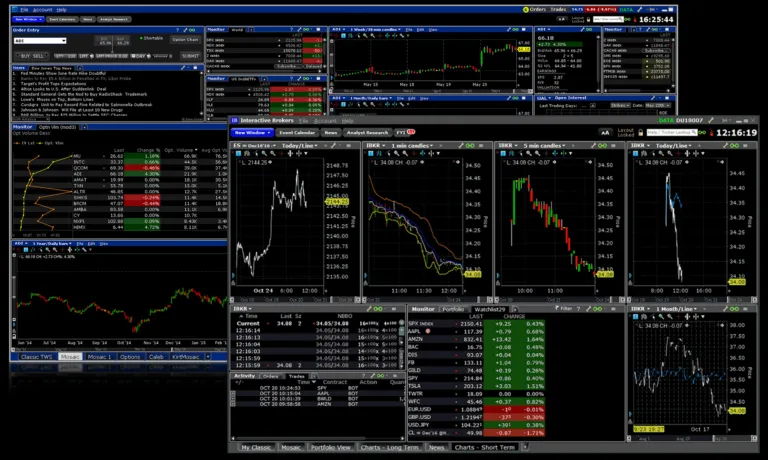This screenshot has height=460, width=768.
Task: Open the IBKR symbol dropdown in Time and Sales panel
Action: click(242, 309)
